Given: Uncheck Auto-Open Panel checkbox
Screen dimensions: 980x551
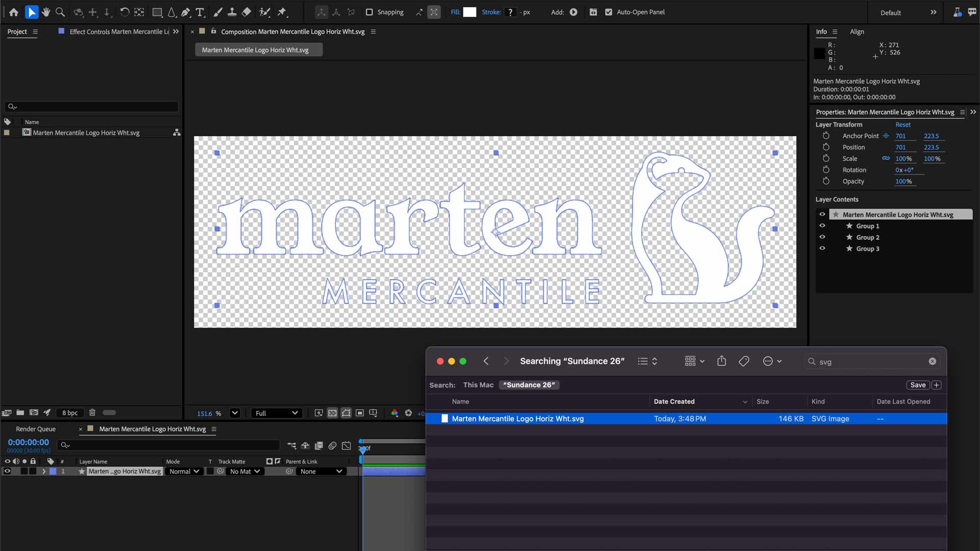Looking at the screenshot, I should (x=608, y=12).
